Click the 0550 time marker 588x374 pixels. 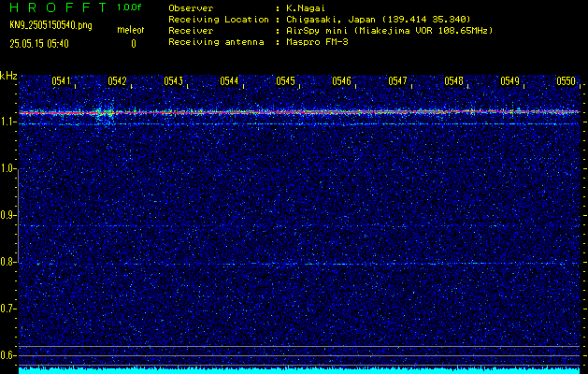coord(566,81)
